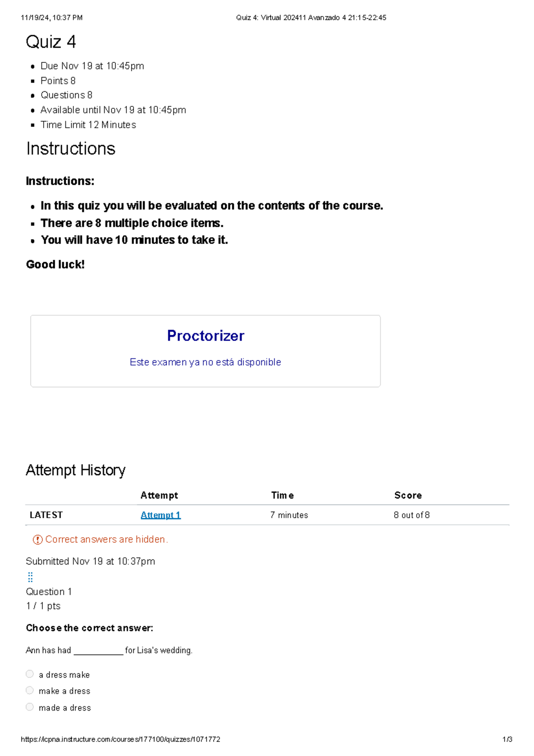Click the '8 out of 8' score cell
Image resolution: width=534 pixels, height=756 pixels.
point(412,515)
